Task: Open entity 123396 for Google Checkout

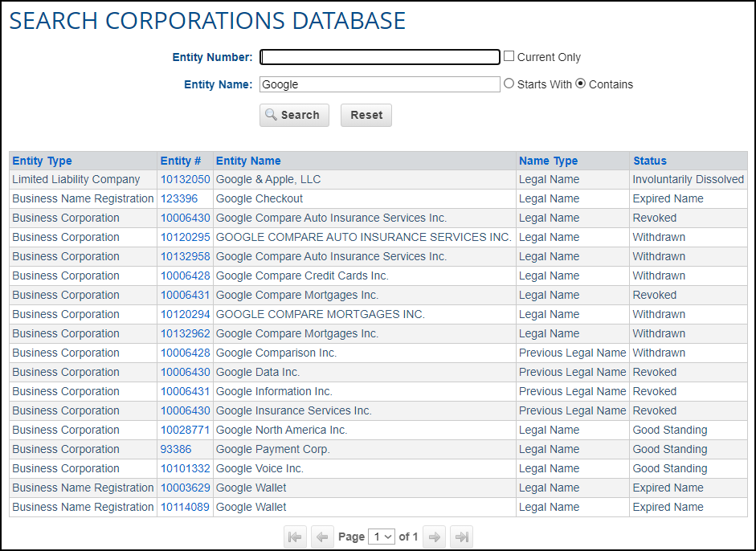Action: click(x=178, y=198)
